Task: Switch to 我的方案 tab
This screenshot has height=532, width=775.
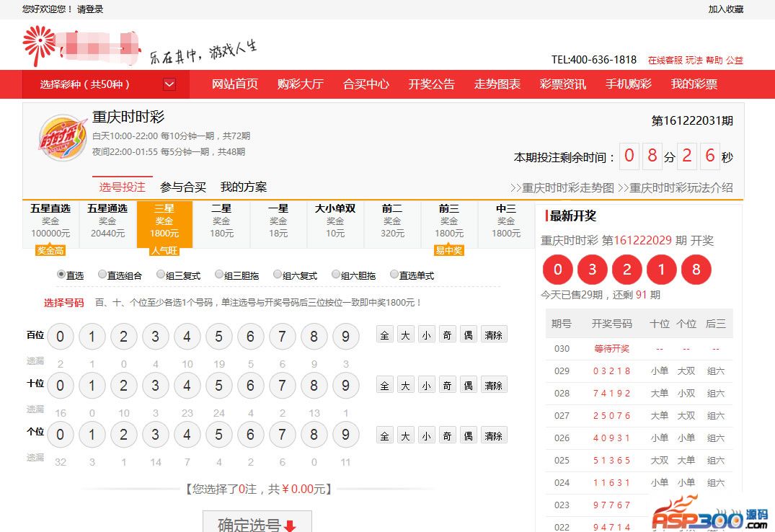Action: (244, 187)
